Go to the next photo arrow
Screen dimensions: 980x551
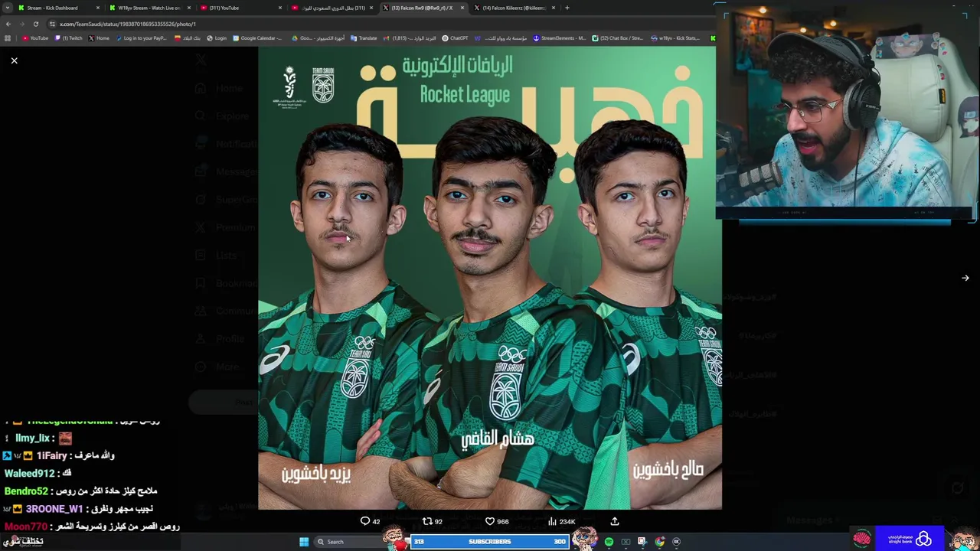(x=965, y=279)
